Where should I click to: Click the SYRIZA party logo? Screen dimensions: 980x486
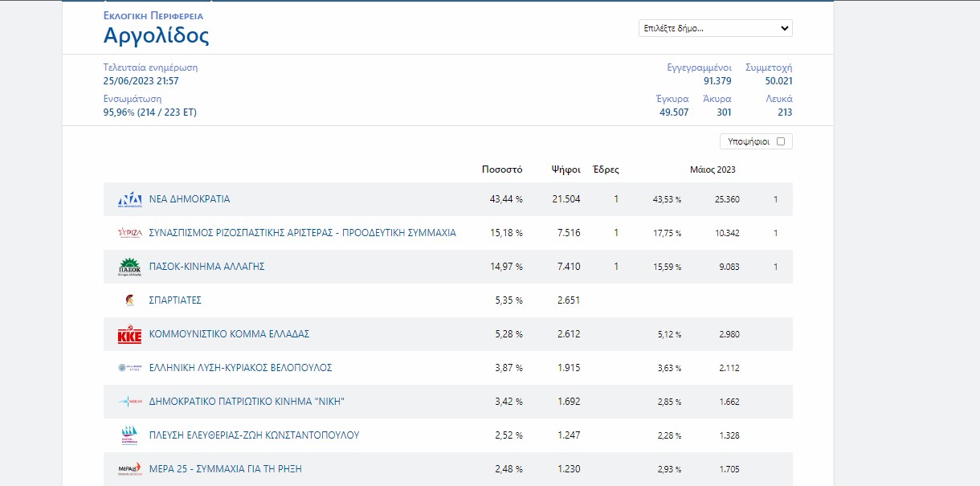click(x=129, y=233)
